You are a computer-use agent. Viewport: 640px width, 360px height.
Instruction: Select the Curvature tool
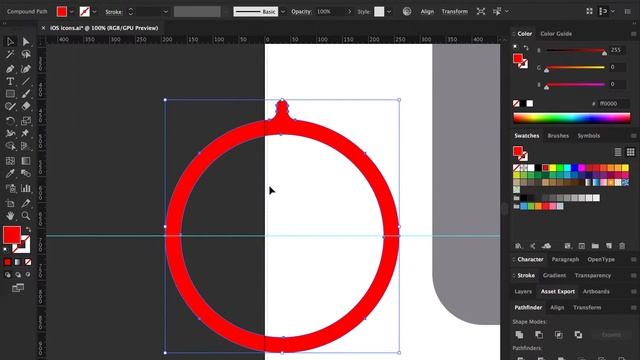click(x=26, y=69)
